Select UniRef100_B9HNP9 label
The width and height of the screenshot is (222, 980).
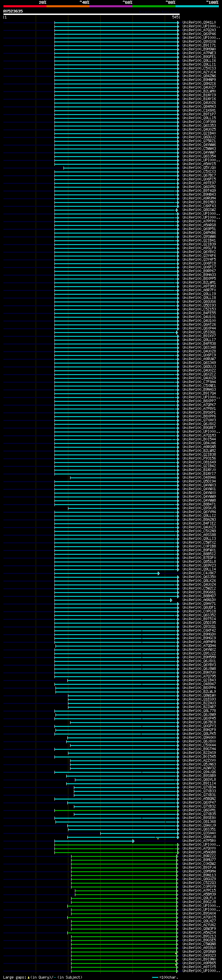point(199,80)
